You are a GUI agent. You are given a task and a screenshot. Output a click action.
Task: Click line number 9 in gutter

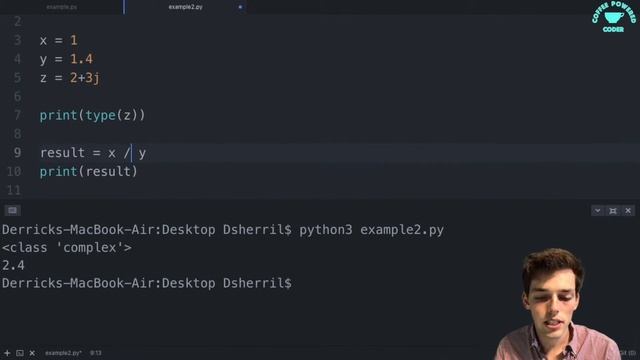(17, 153)
